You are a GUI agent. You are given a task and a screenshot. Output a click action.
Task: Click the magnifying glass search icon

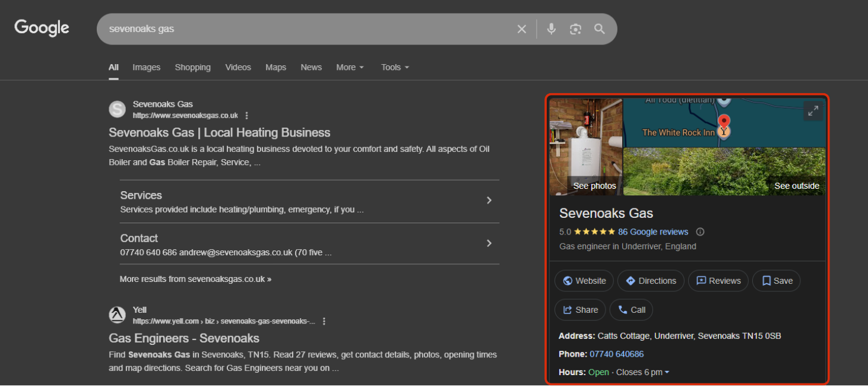click(x=600, y=29)
